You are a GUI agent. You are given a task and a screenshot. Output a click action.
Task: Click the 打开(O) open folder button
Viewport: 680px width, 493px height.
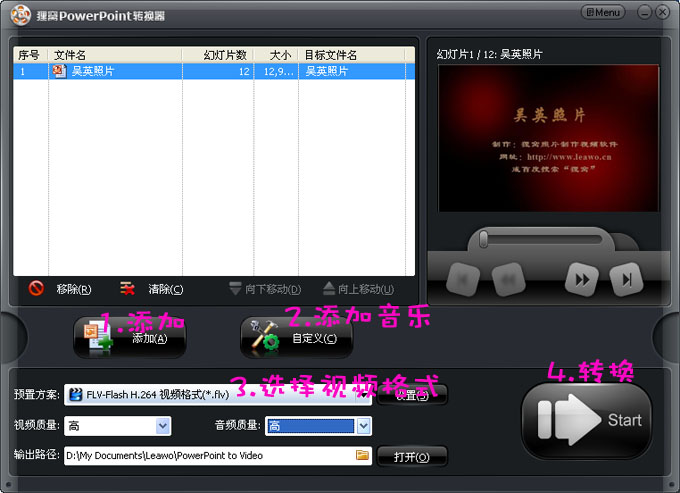[412, 457]
